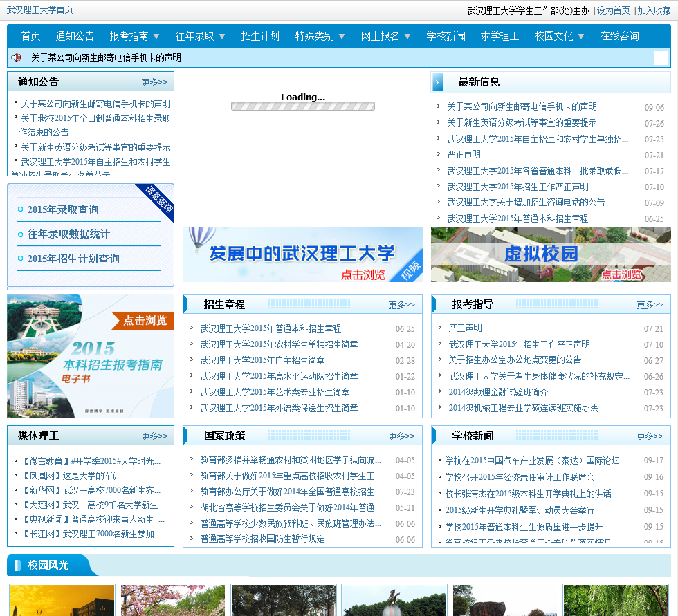The image size is (678, 616).
Task: Open 2014级数理金融试验班简介
Action: 498,392
